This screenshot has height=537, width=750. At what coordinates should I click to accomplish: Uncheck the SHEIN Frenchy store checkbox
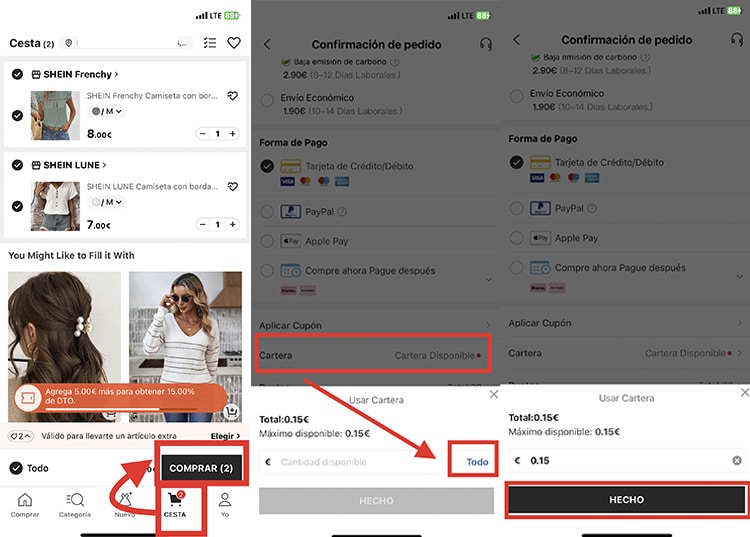click(17, 74)
